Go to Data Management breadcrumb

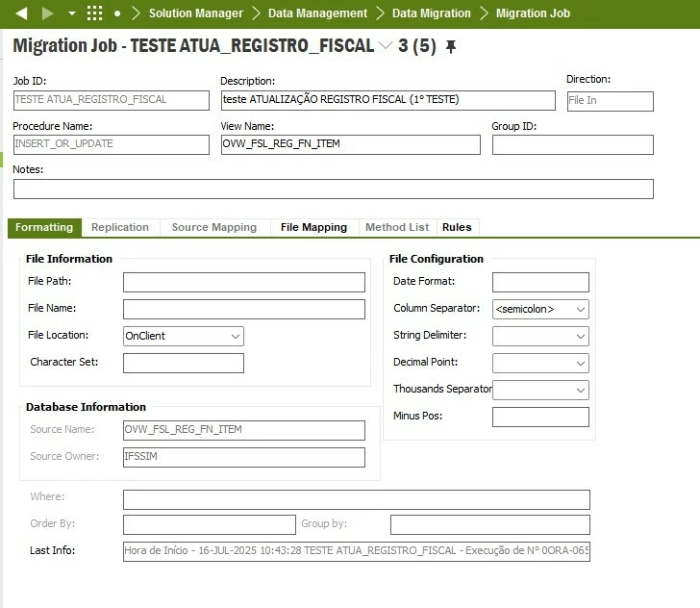point(317,13)
